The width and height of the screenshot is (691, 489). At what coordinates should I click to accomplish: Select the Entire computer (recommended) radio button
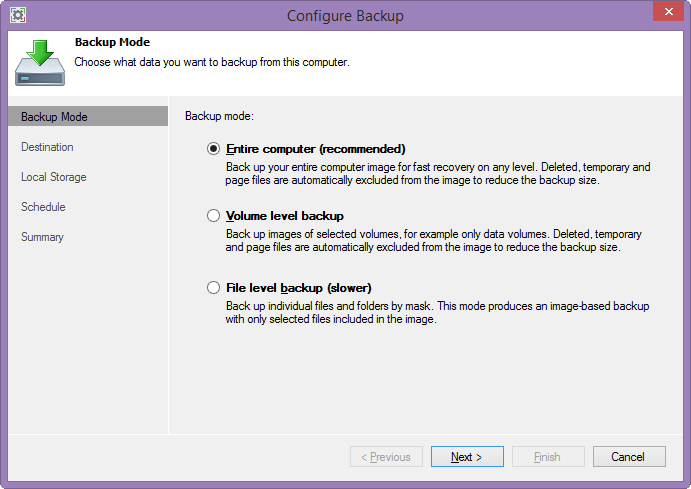213,148
